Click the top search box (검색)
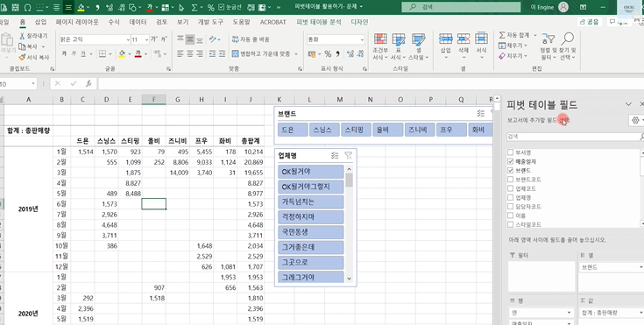644x325 pixels. (461, 7)
